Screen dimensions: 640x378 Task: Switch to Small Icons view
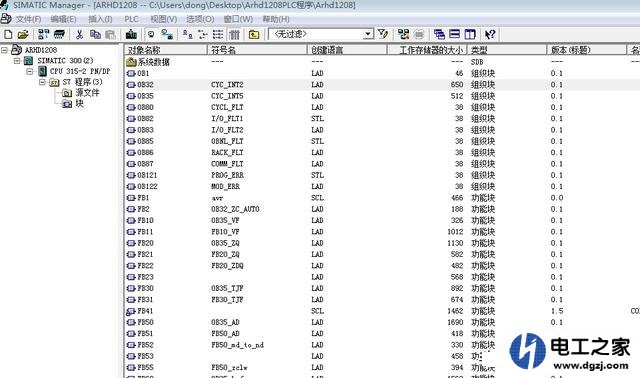point(203,35)
